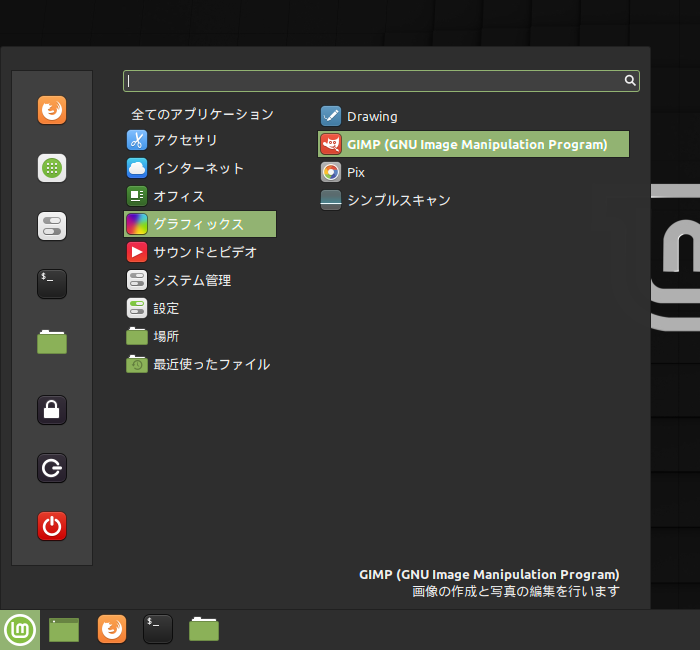This screenshot has height=650, width=700.
Task: Open Terminal from the taskbar
Action: 158,629
